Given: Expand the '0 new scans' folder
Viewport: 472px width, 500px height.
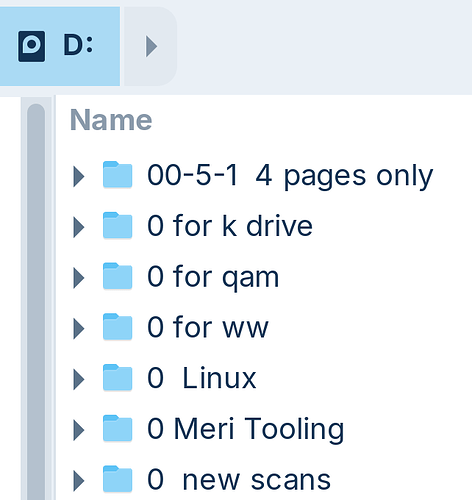Looking at the screenshot, I should click(79, 481).
